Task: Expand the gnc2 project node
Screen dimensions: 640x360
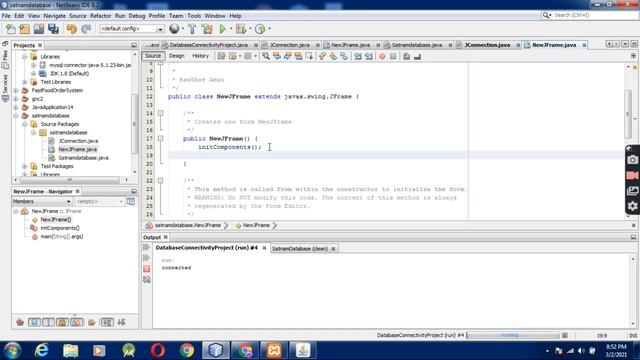Action: click(x=16, y=99)
